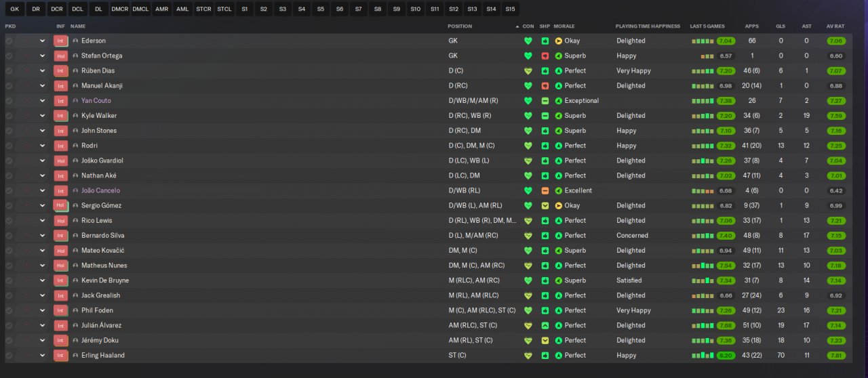Toggle picked checkmark for Kevin De Bruyne
The image size is (868, 378).
click(x=9, y=280)
